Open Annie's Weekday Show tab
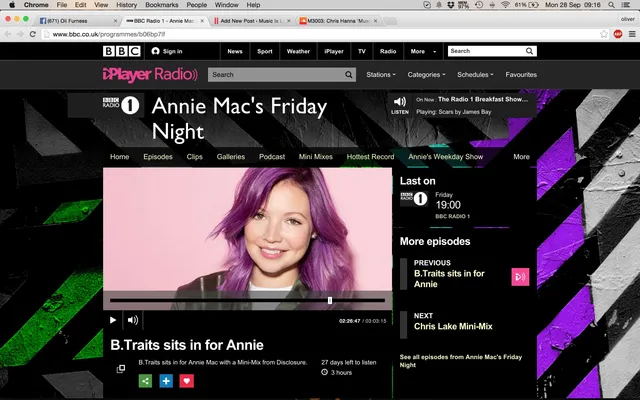 point(445,157)
